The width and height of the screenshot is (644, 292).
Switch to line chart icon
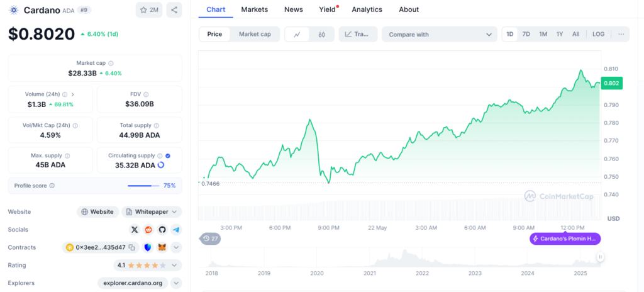pos(297,35)
